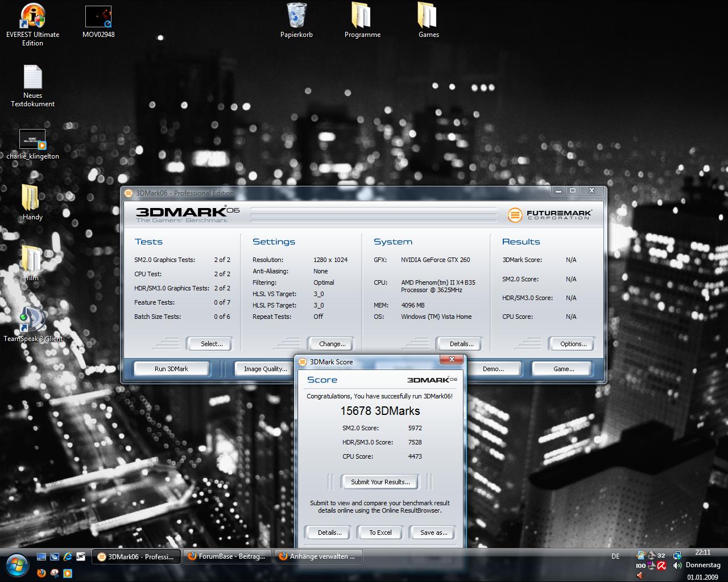Click the 4096 MB memory value
Image resolution: width=728 pixels, height=582 pixels.
click(x=413, y=305)
